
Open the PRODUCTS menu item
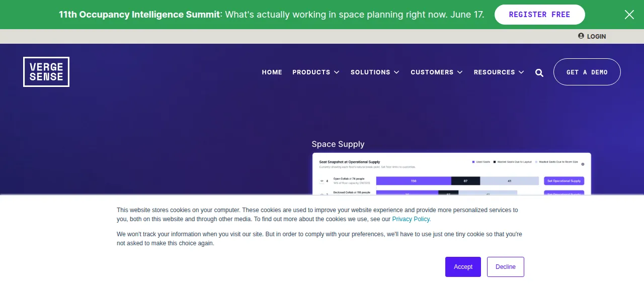(311, 72)
